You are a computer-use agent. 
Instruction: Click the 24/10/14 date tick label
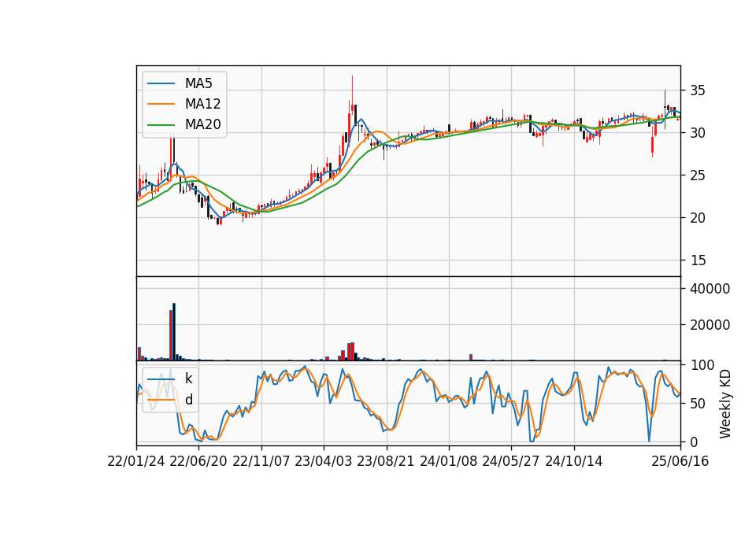574,462
